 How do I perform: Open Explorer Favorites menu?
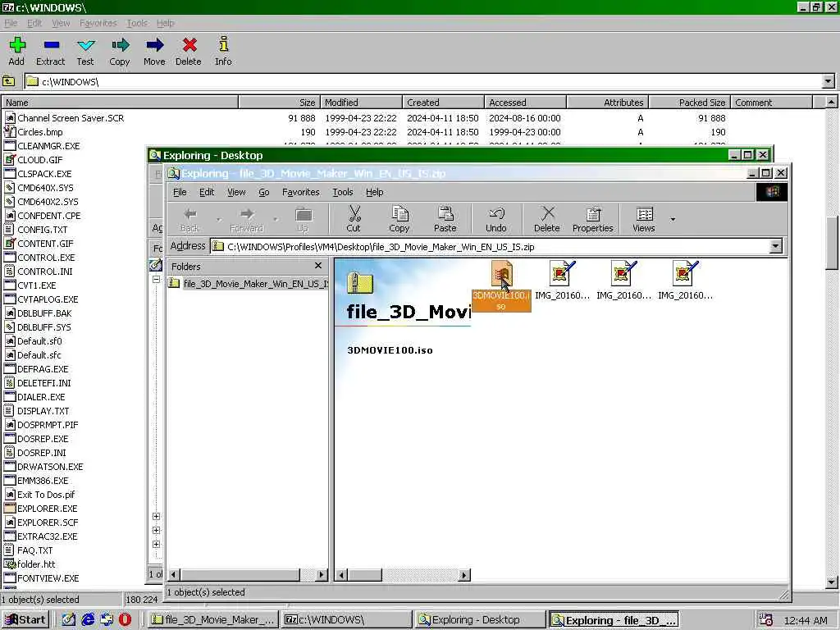(x=300, y=192)
